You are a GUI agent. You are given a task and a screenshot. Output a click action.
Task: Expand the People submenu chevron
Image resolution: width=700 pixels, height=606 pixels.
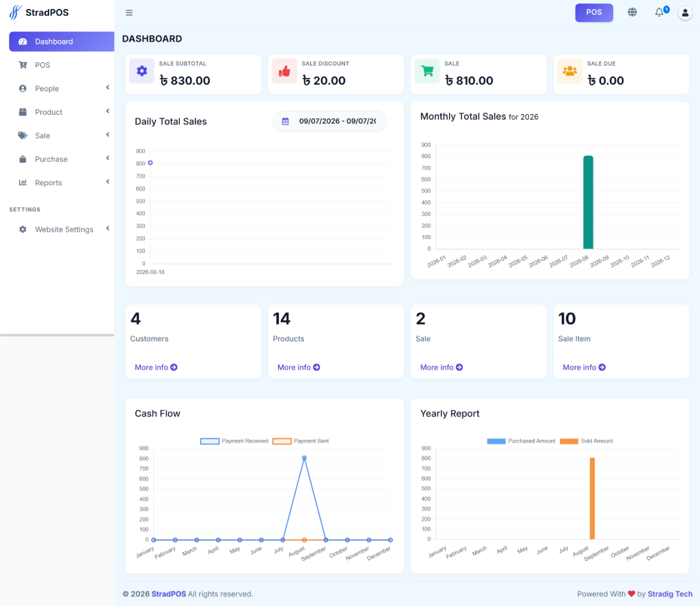[x=107, y=88]
